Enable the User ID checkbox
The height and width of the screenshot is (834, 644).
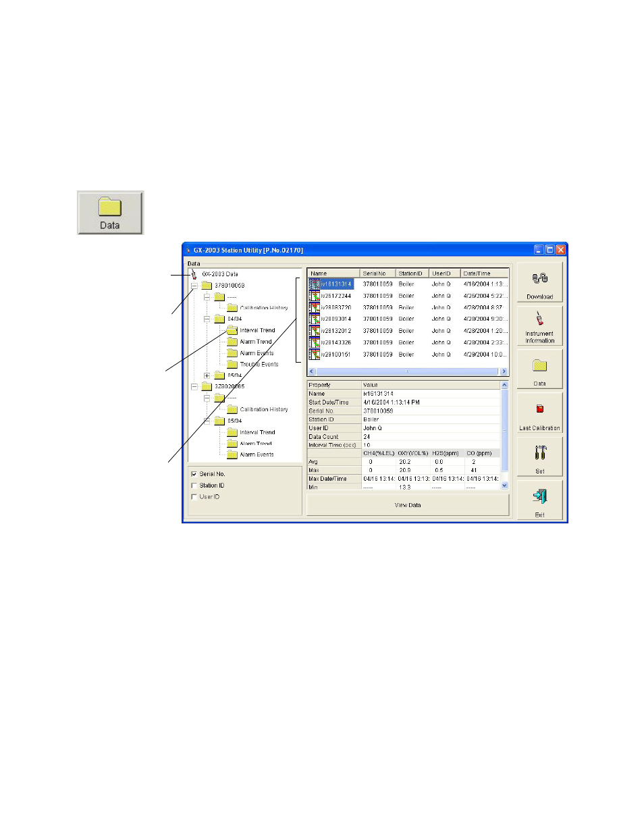(194, 497)
